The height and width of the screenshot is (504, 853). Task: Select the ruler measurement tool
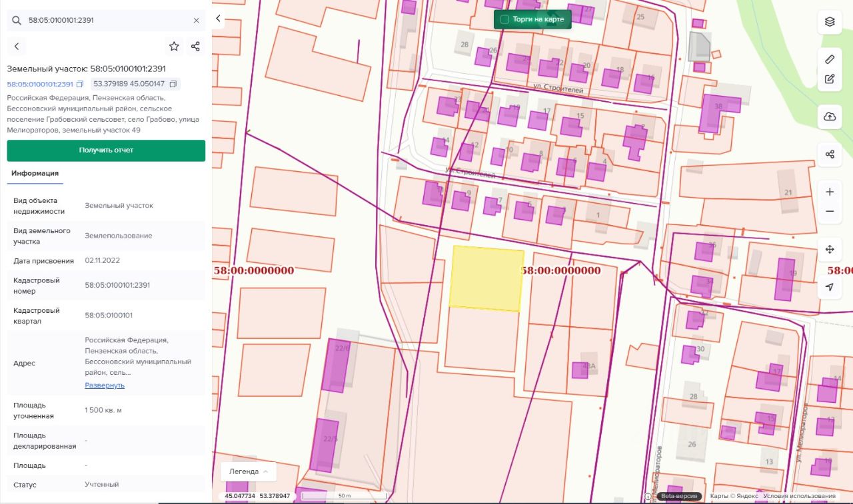[x=830, y=59]
